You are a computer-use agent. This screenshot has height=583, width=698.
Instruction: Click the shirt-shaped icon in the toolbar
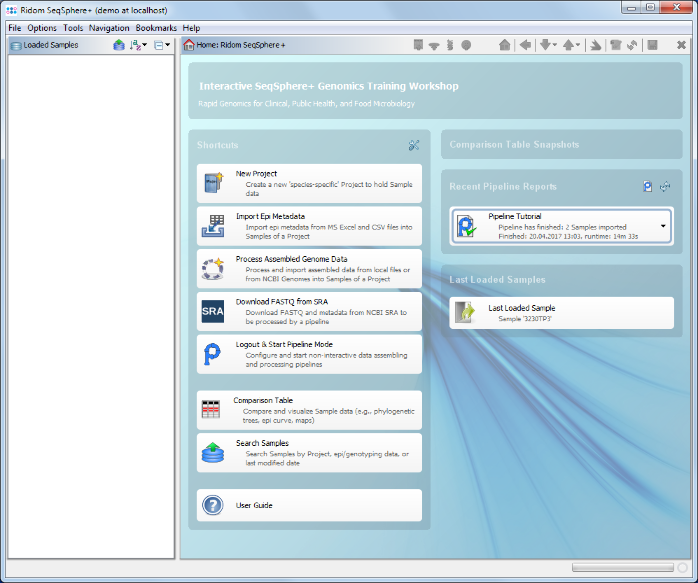[616, 45]
